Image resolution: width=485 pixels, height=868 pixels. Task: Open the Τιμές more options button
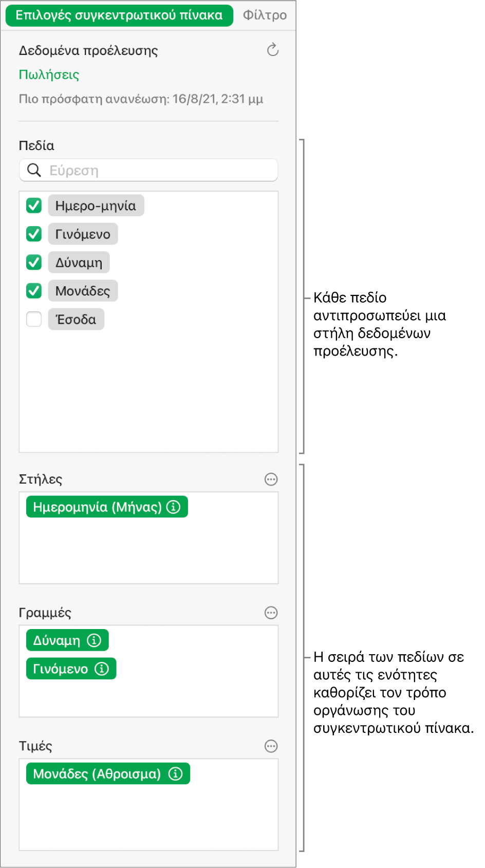click(271, 746)
